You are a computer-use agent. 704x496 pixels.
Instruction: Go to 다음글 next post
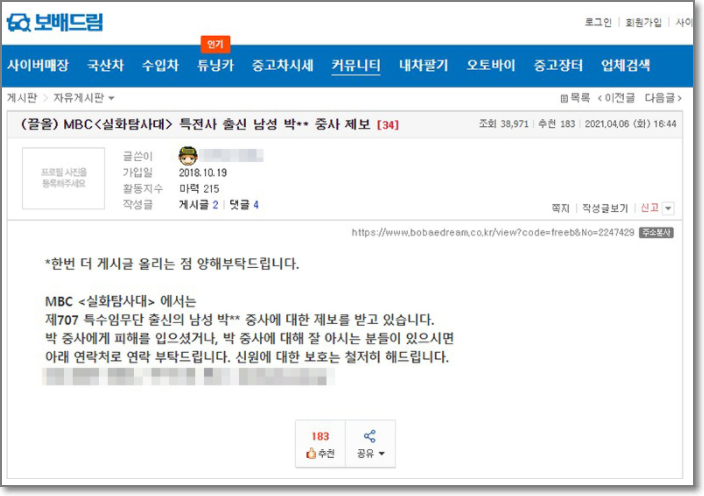pyautogui.click(x=663, y=98)
